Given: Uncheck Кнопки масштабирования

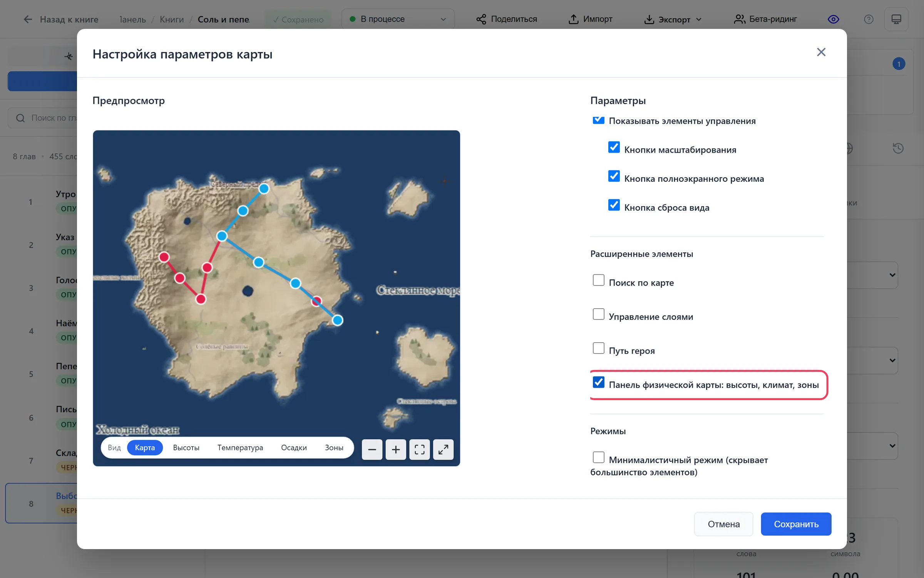Looking at the screenshot, I should coord(614,147).
